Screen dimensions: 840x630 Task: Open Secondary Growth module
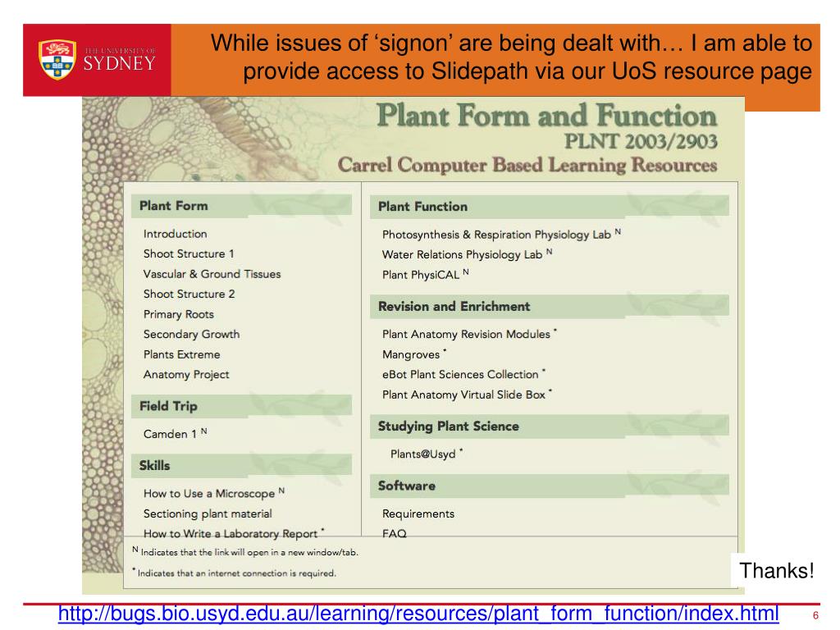click(191, 335)
